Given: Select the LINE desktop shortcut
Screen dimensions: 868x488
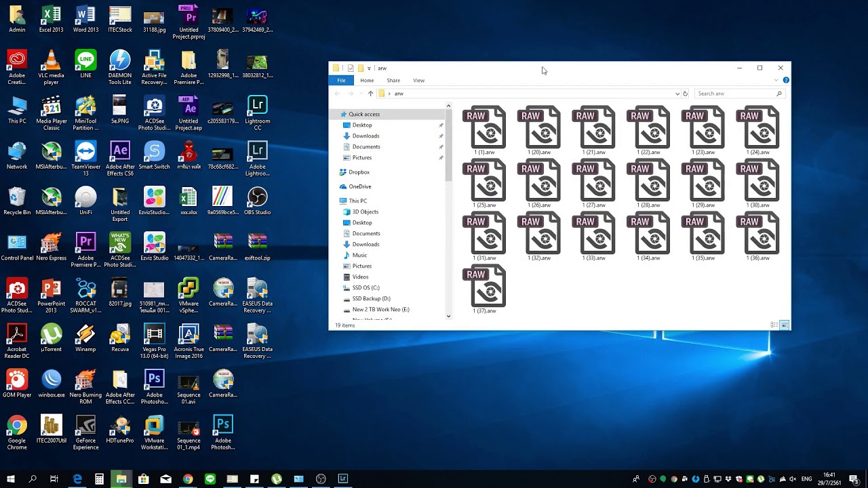Looking at the screenshot, I should point(85,64).
